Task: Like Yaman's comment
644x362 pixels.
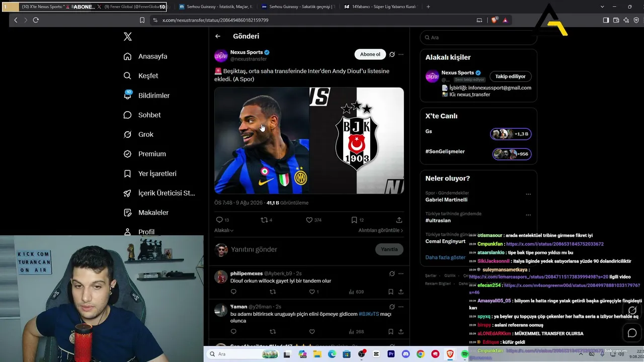Action: pos(312,332)
